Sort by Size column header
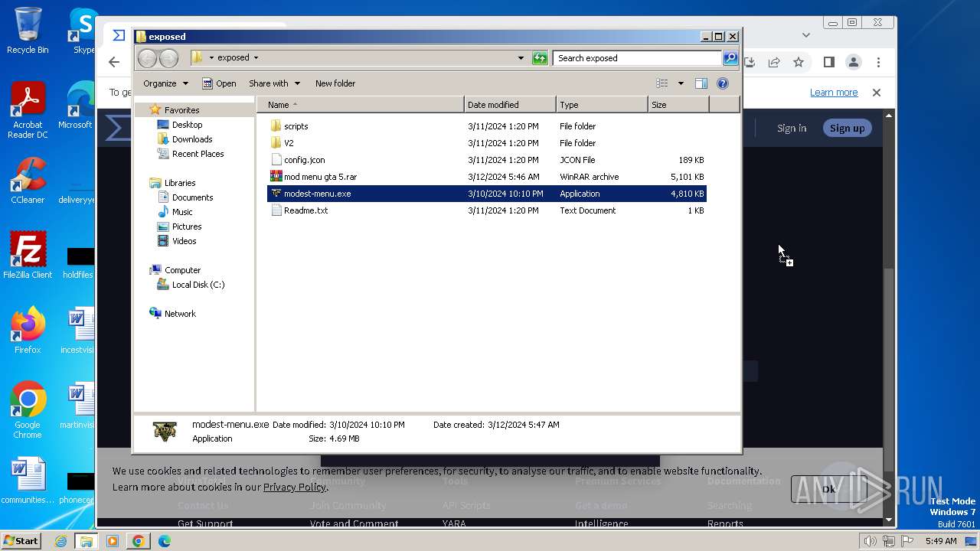Viewport: 980px width, 551px height. [678, 105]
